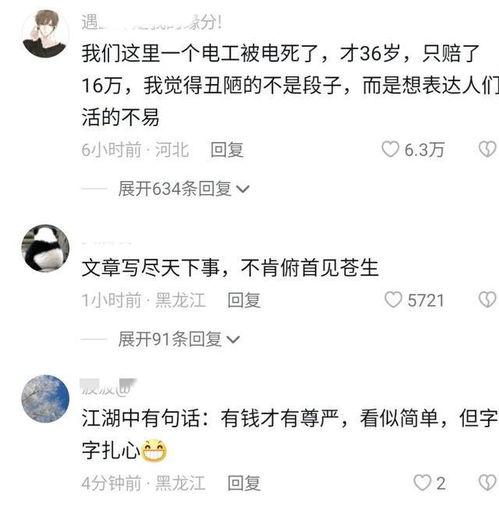
Task: Dislike the 江湖中有句话 comment
Action: pyautogui.click(x=487, y=483)
